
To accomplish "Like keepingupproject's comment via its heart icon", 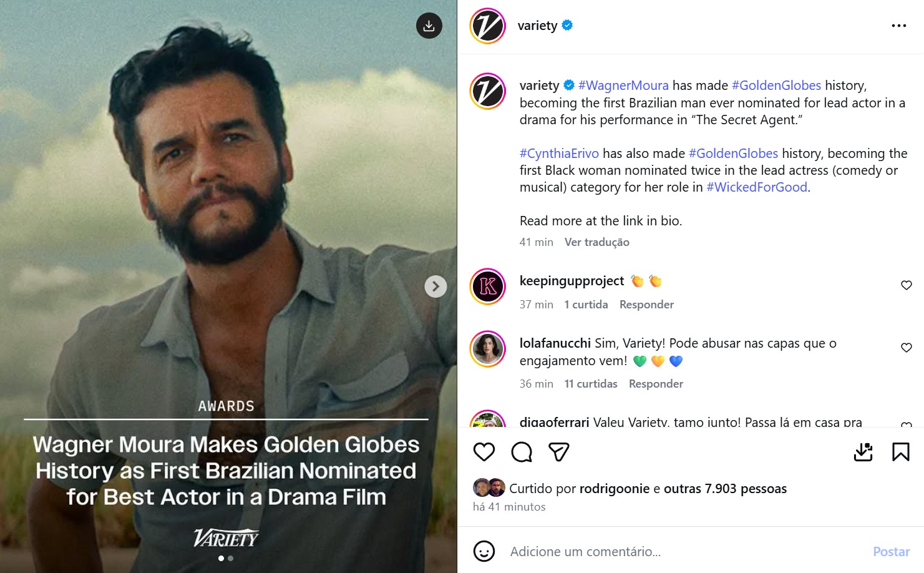I will tap(907, 285).
